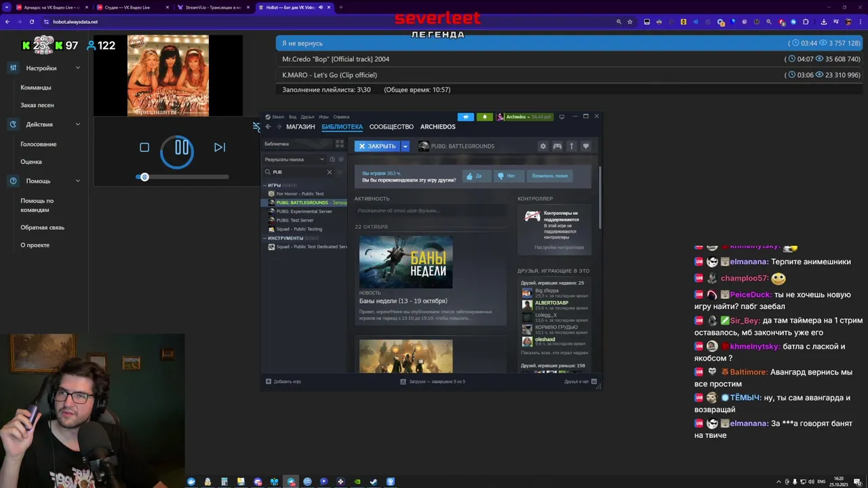Open the dropdown arrow beside ЗАКРЫТЬ
This screenshot has width=868, height=488.
[x=406, y=146]
